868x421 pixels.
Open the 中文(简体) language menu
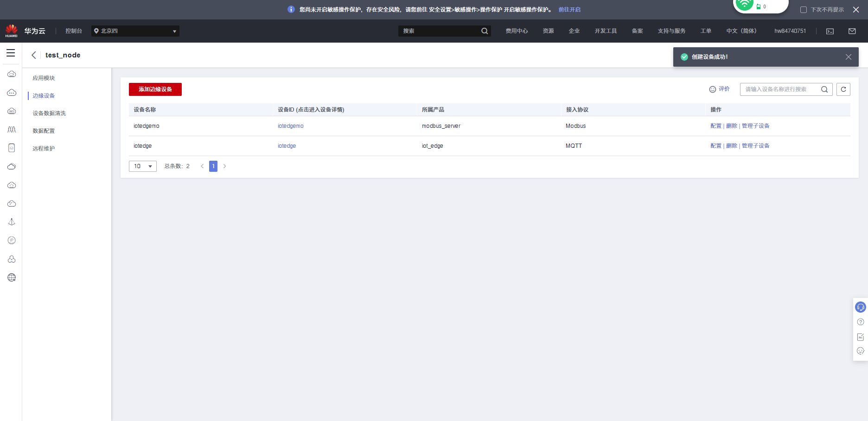[741, 31]
